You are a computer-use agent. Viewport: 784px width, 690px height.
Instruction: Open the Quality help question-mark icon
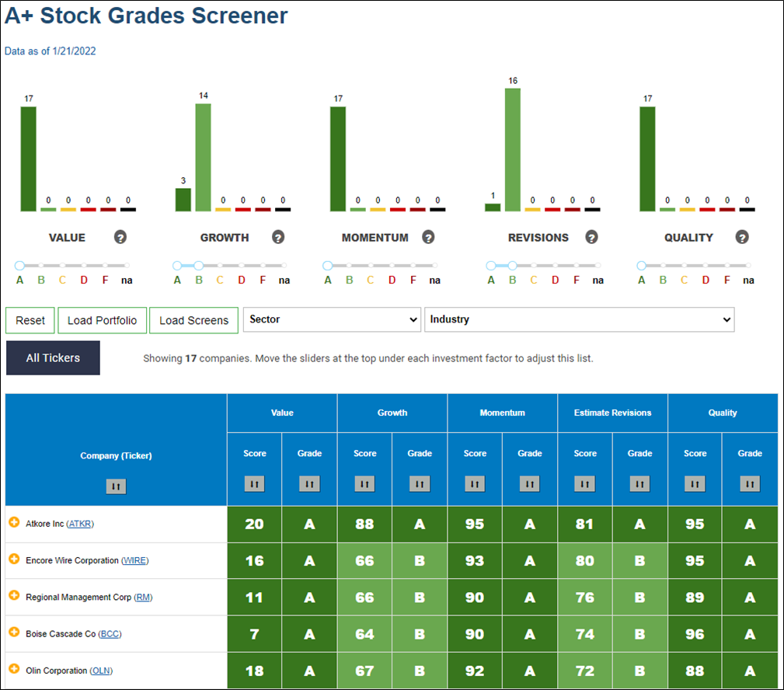pyautogui.click(x=742, y=237)
